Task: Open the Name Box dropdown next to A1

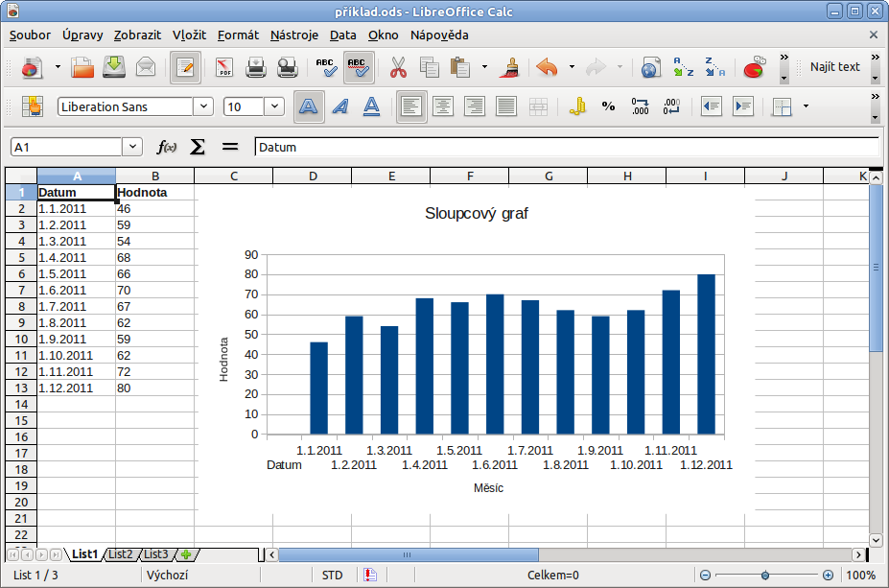Action: point(132,148)
